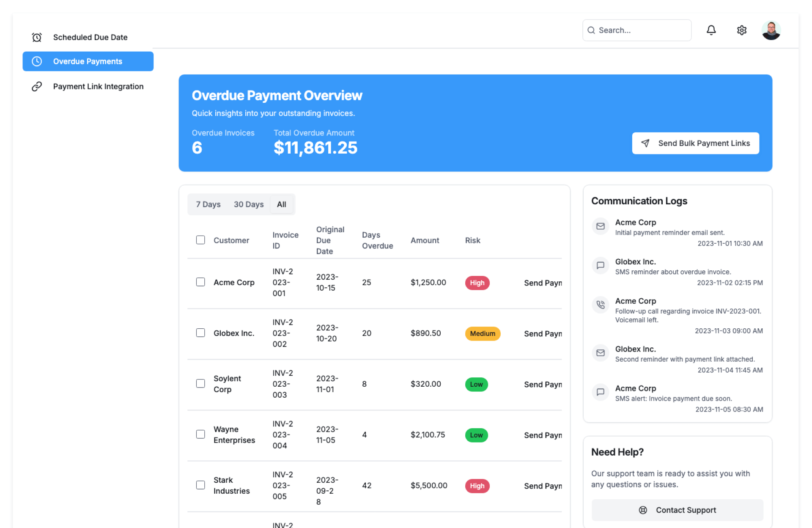Click Send Payment for Globex Inc. row
The width and height of the screenshot is (812, 528).
[x=543, y=333]
